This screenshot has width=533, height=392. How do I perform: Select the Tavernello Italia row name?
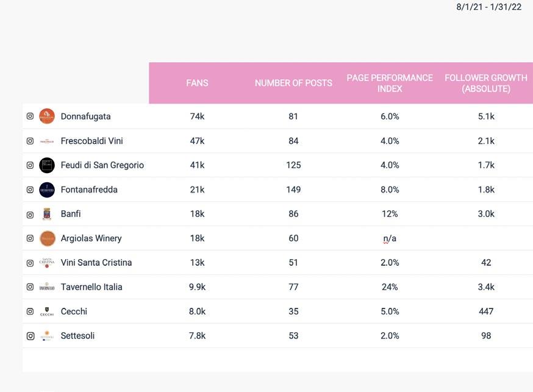(x=91, y=287)
